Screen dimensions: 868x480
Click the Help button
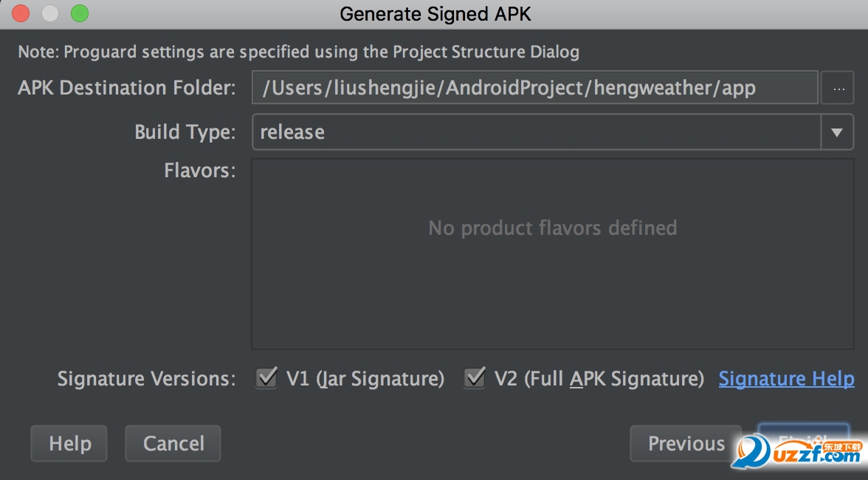coord(69,443)
